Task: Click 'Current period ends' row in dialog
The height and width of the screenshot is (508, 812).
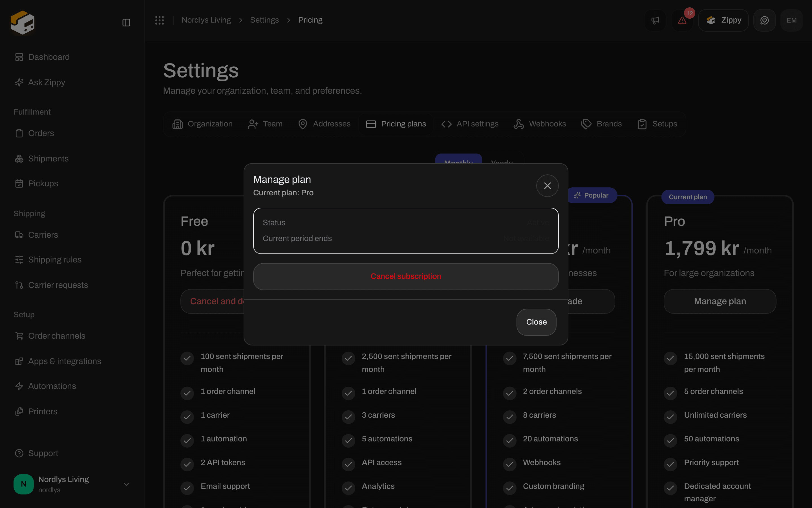Action: [x=406, y=238]
